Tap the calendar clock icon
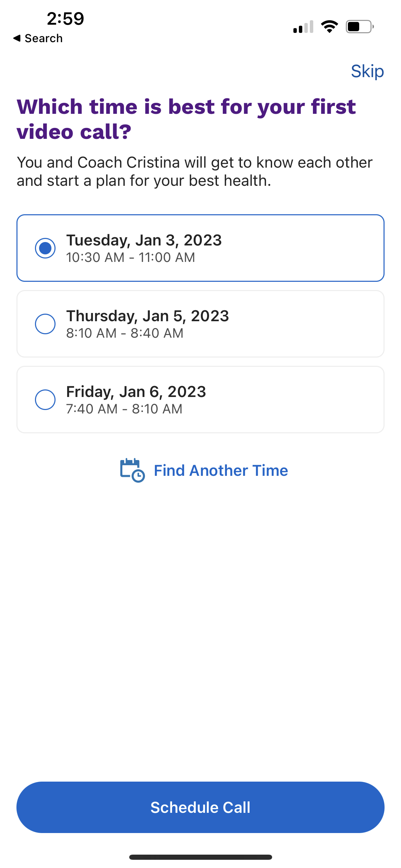Image resolution: width=401 pixels, height=868 pixels. 132,470
